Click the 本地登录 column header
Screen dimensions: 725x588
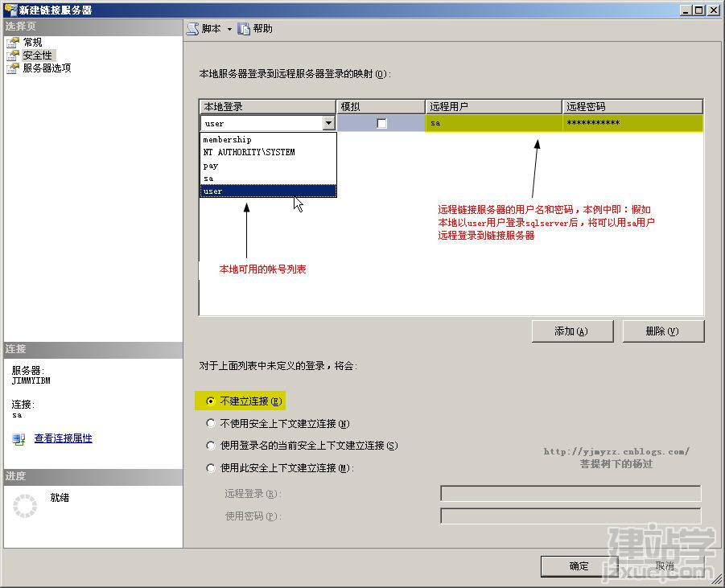coord(268,107)
